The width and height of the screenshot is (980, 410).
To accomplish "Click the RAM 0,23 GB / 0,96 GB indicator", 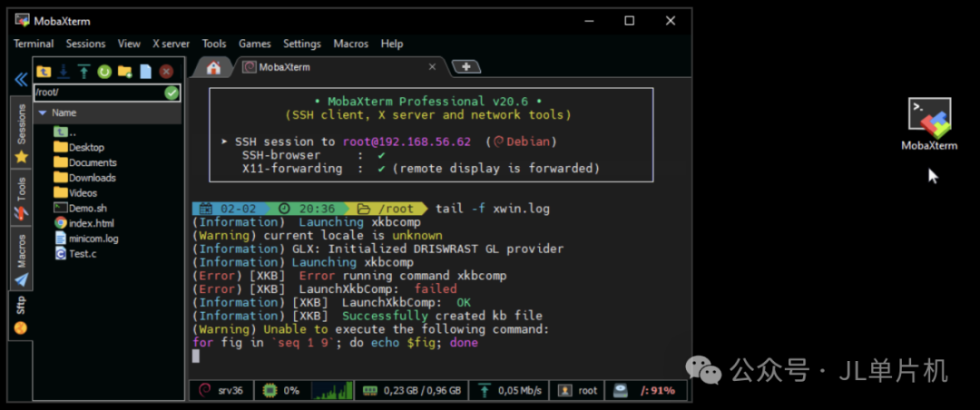I will pos(412,391).
